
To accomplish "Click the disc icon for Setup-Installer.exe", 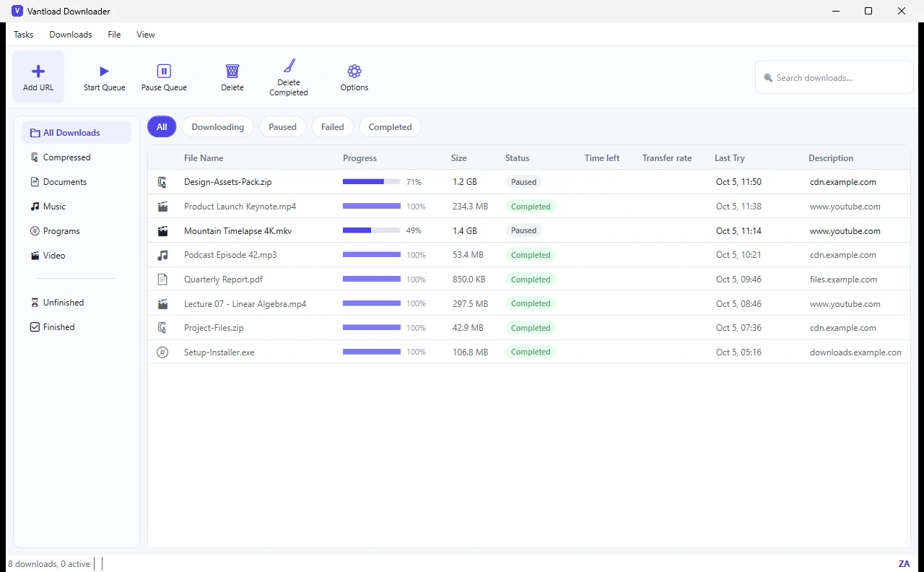I will coord(162,352).
